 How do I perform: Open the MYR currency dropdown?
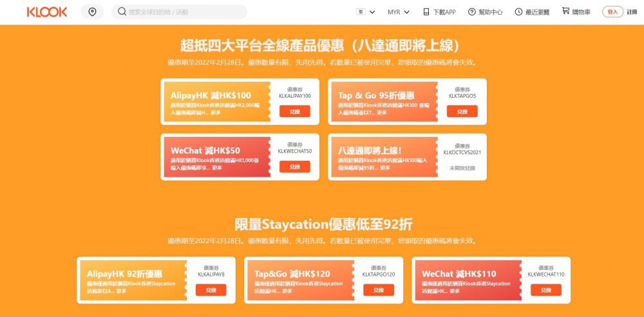click(x=399, y=12)
